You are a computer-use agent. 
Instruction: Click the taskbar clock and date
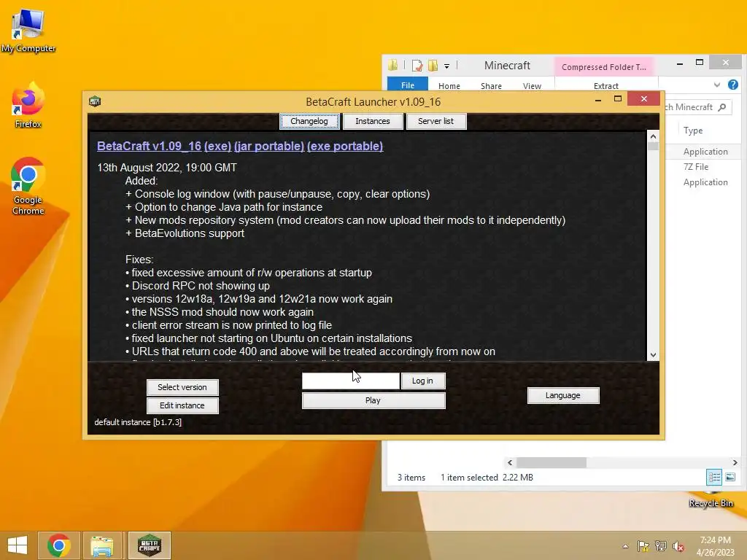click(x=715, y=545)
